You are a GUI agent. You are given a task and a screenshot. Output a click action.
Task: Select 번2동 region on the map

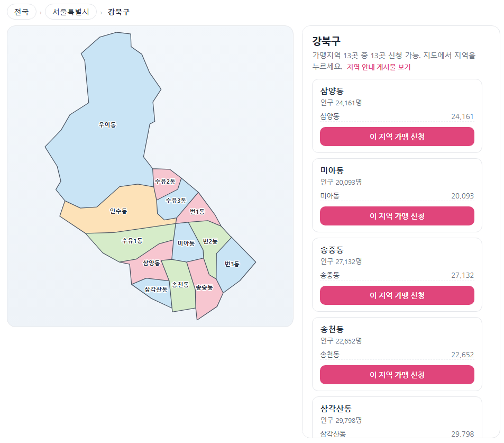tap(210, 241)
